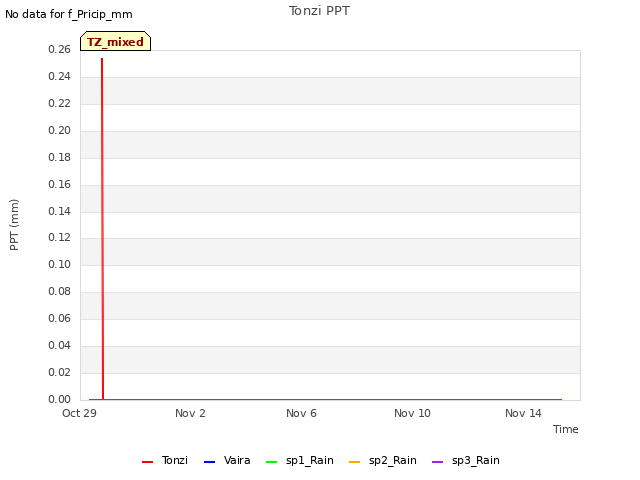Toggle the Vaira legend entry
Viewport: 640px width, 480px height.
227,460
